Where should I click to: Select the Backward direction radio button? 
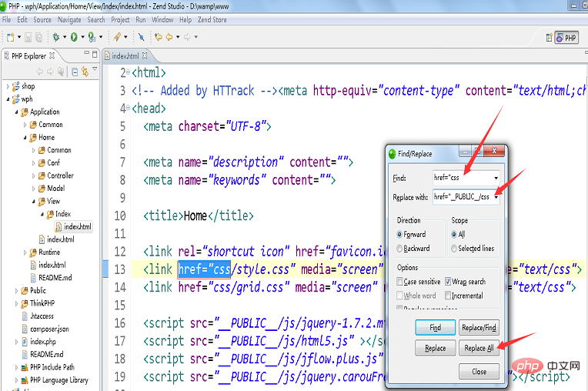pos(399,248)
